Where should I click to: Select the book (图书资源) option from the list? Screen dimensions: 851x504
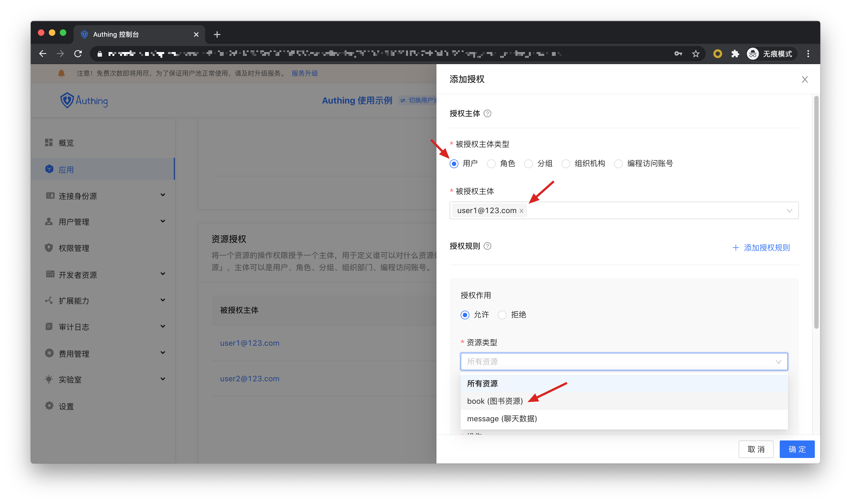point(495,401)
